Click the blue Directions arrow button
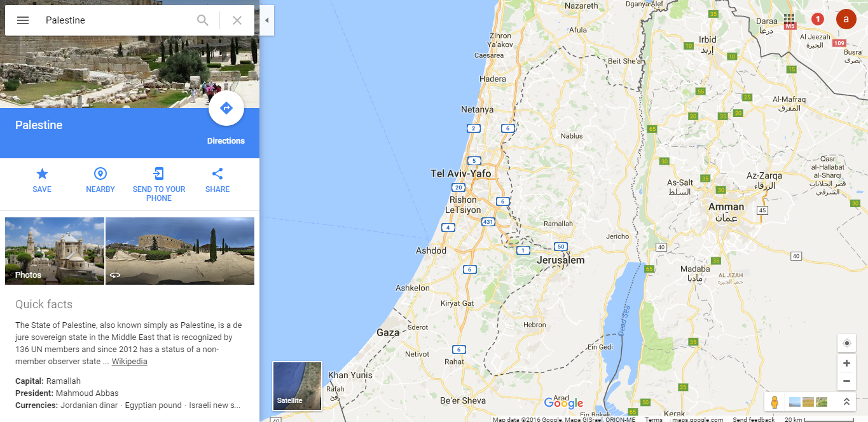This screenshot has width=868, height=422. (226, 108)
